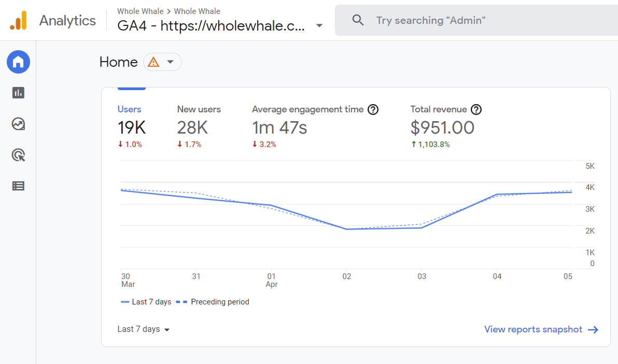Click the 31 axis date label
Image resolution: width=618 pixels, height=364 pixels.
(196, 276)
